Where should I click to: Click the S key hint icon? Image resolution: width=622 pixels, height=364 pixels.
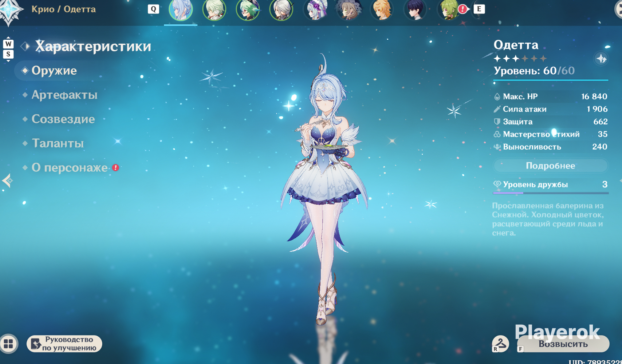pyautogui.click(x=8, y=54)
